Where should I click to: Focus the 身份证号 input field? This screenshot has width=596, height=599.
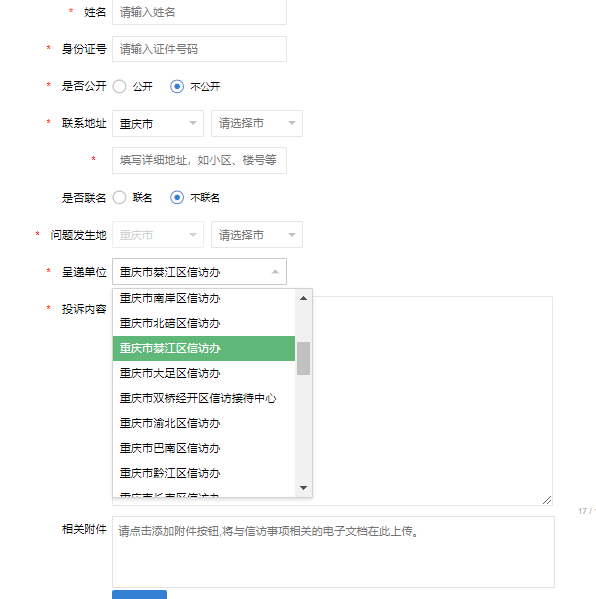point(199,49)
